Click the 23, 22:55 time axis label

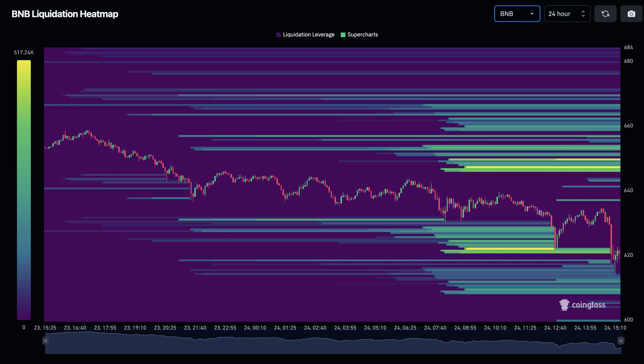point(225,328)
